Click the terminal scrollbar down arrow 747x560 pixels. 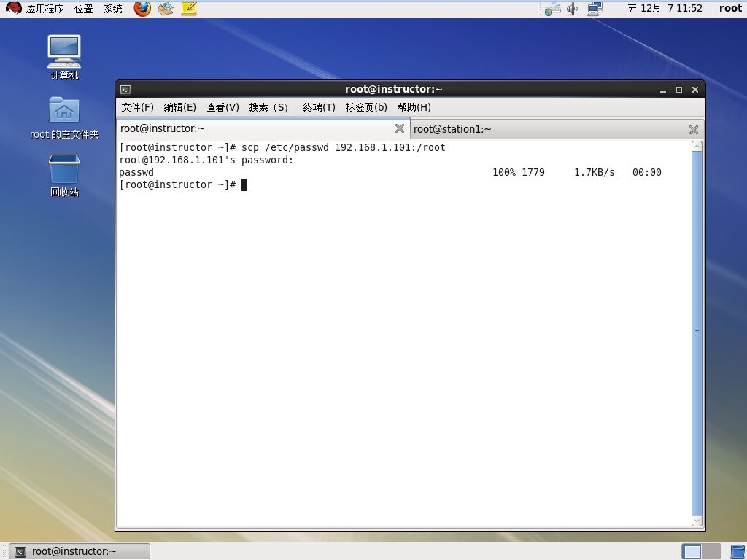pos(697,521)
